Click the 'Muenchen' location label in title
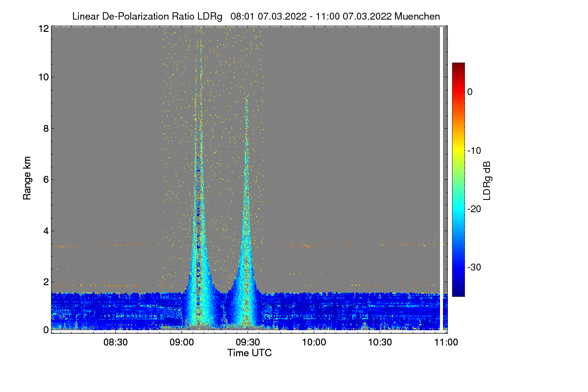This screenshot has height=392, width=588. 417,16
